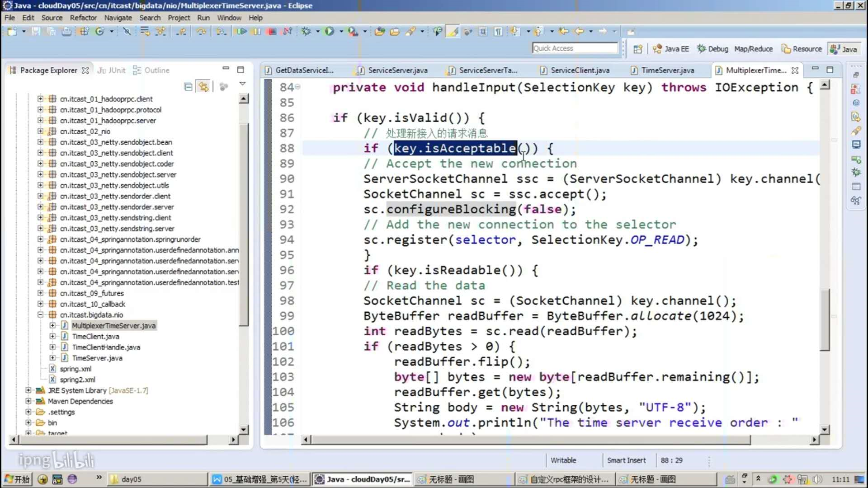Open the Map/Reduce perspective
Screen dimensions: 868x488
(x=753, y=49)
